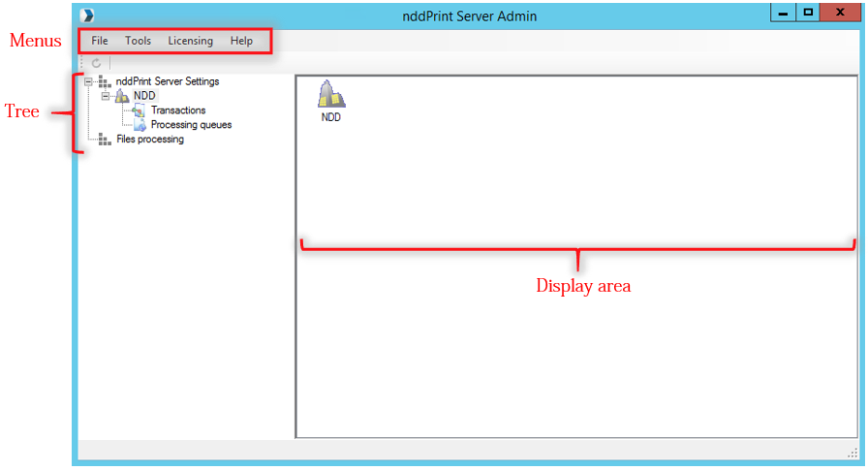This screenshot has width=868, height=471.
Task: Click the nddPrint app icon in title bar
Action: (89, 16)
